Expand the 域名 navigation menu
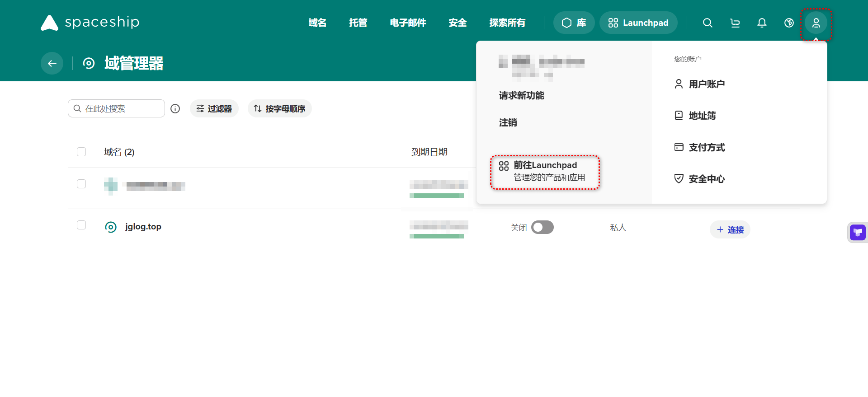This screenshot has width=868, height=397. (317, 23)
